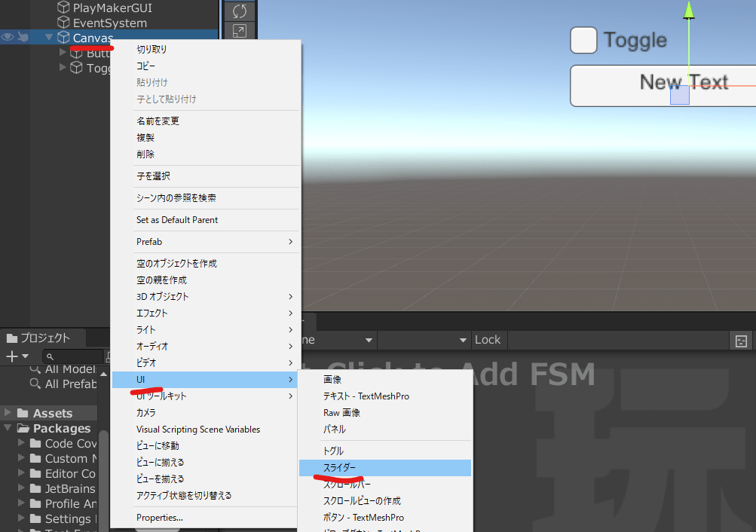Collapse the Canvas tree node arrow

49,38
